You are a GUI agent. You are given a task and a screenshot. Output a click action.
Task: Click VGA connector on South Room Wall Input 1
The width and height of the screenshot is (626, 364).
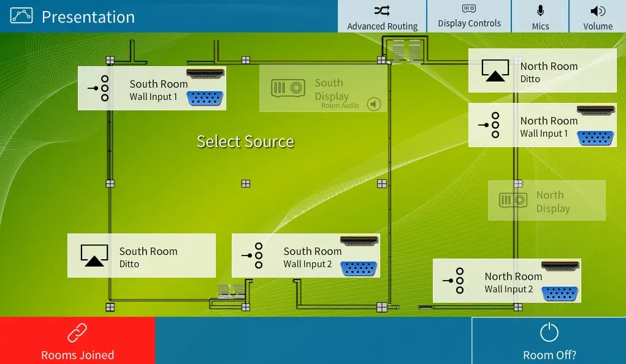205,99
